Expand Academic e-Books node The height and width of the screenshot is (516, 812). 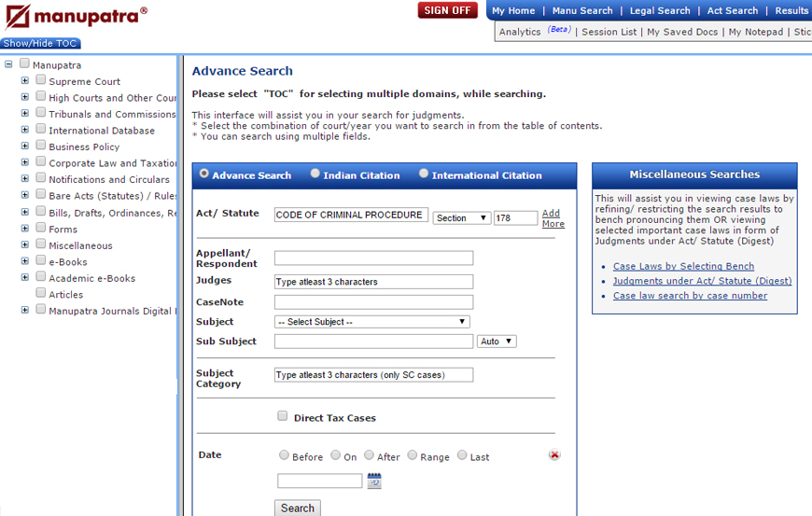click(25, 277)
